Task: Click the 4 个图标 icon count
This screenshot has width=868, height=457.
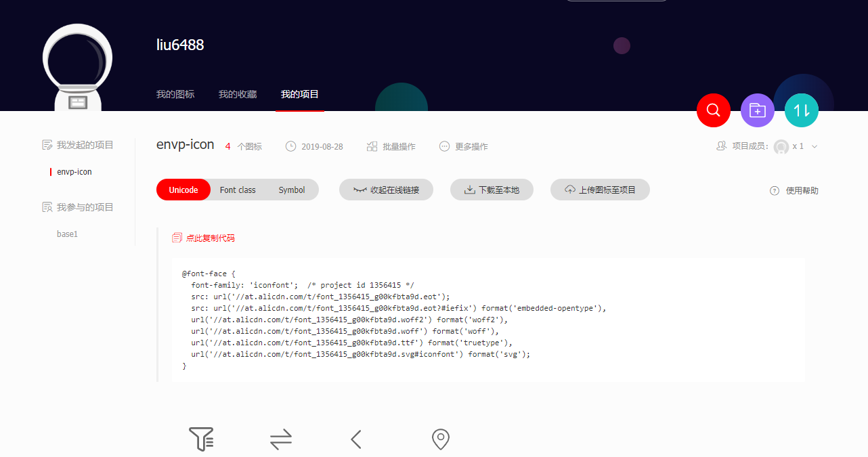Action: point(244,146)
